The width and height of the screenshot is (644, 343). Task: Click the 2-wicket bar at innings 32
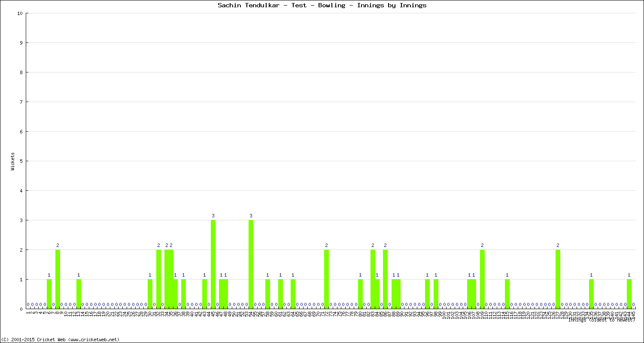(158, 279)
